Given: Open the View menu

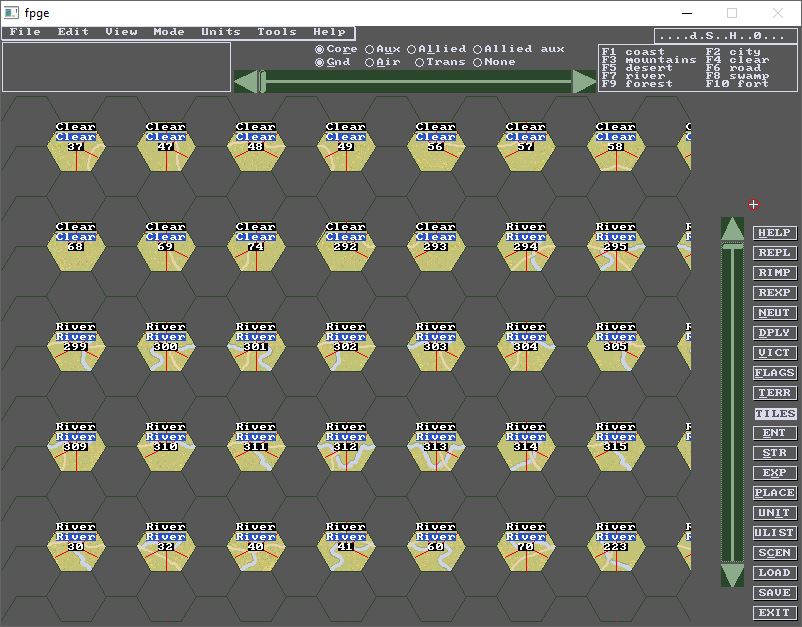Looking at the screenshot, I should coord(121,32).
